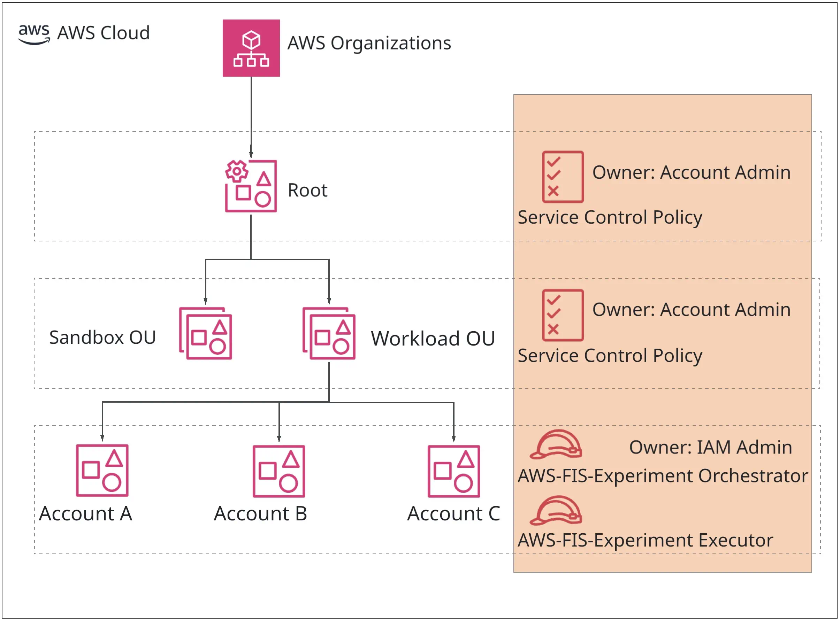
Task: Click 'Owner: Account Admin' beside Workload OU row
Action: 692,310
